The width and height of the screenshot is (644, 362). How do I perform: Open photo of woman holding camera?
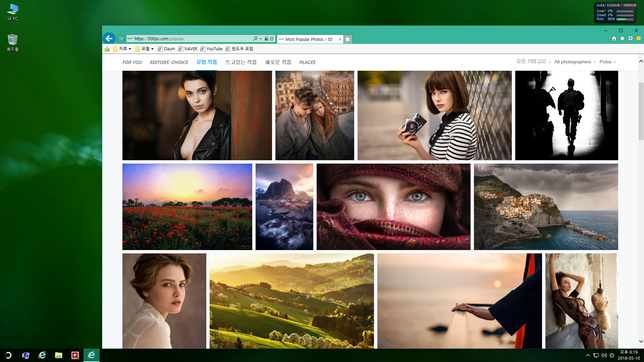(x=435, y=115)
